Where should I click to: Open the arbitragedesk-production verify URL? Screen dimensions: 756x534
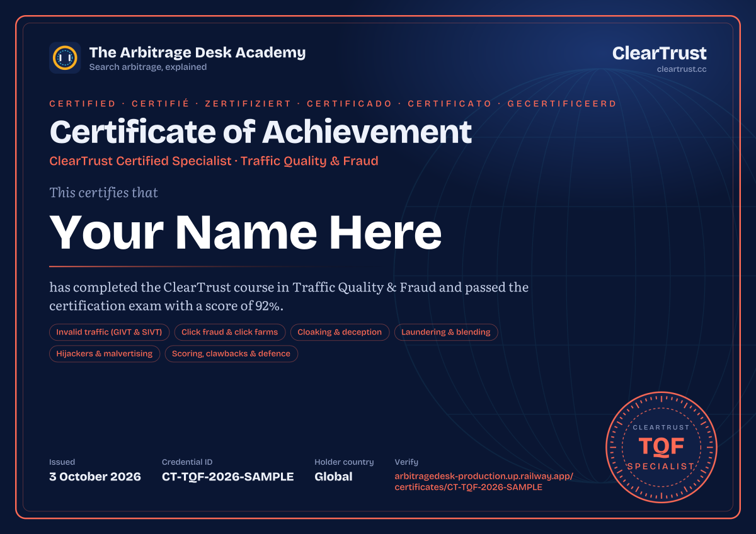tap(484, 482)
